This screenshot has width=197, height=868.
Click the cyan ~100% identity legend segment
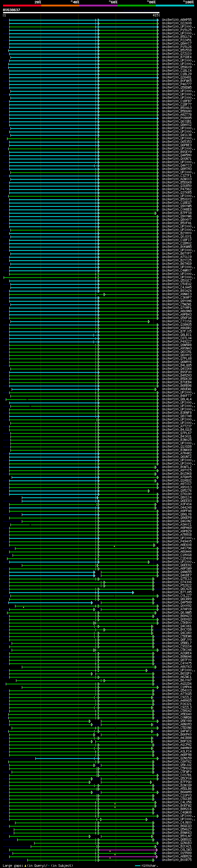(x=175, y=6)
